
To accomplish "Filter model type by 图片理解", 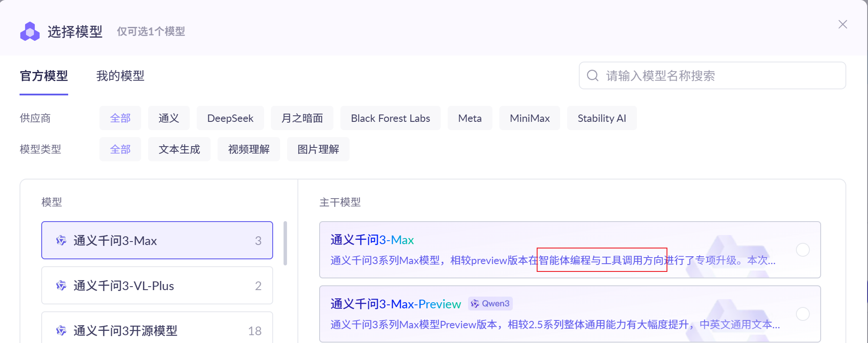I will (x=318, y=149).
